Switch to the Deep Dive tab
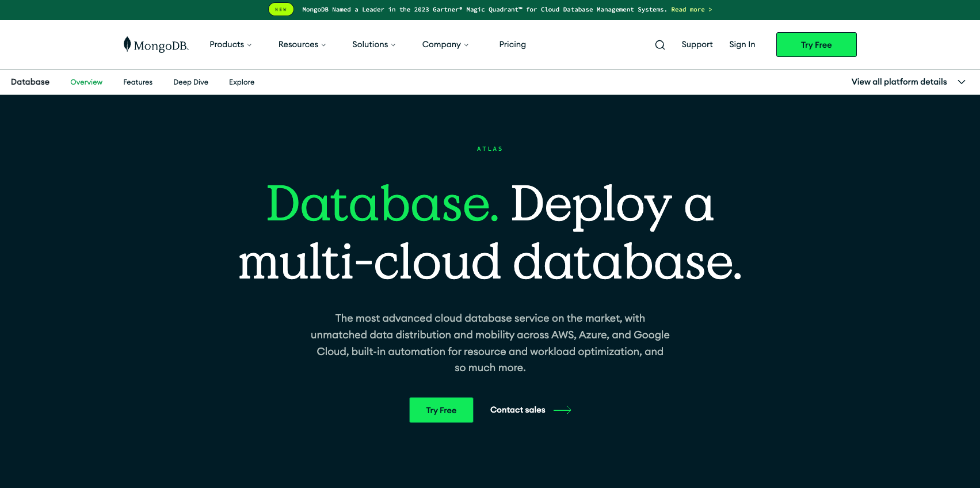This screenshot has width=980, height=488. 191,82
